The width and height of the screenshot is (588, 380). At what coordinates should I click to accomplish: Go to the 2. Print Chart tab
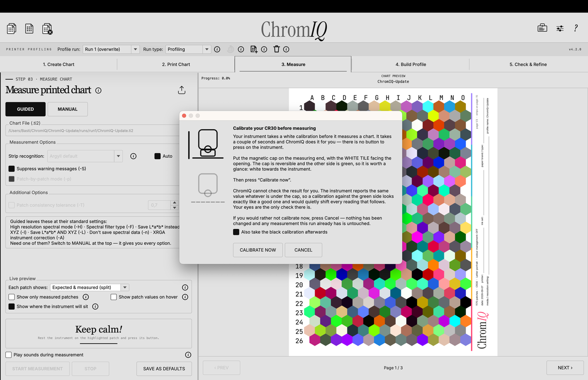point(176,64)
